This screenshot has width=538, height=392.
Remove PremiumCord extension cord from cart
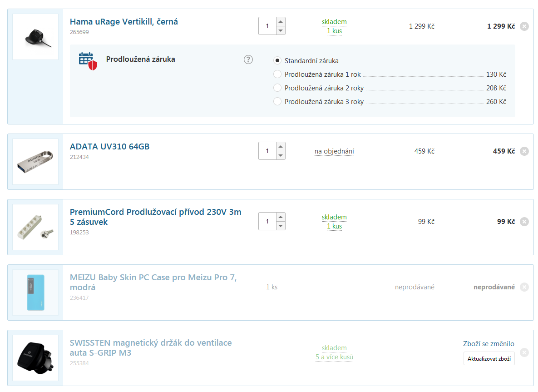(x=524, y=222)
